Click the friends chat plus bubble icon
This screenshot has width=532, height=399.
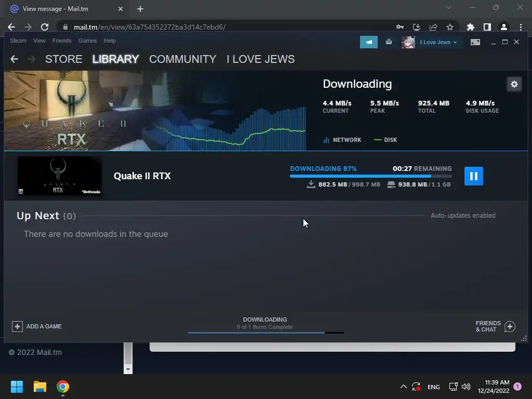(x=510, y=326)
